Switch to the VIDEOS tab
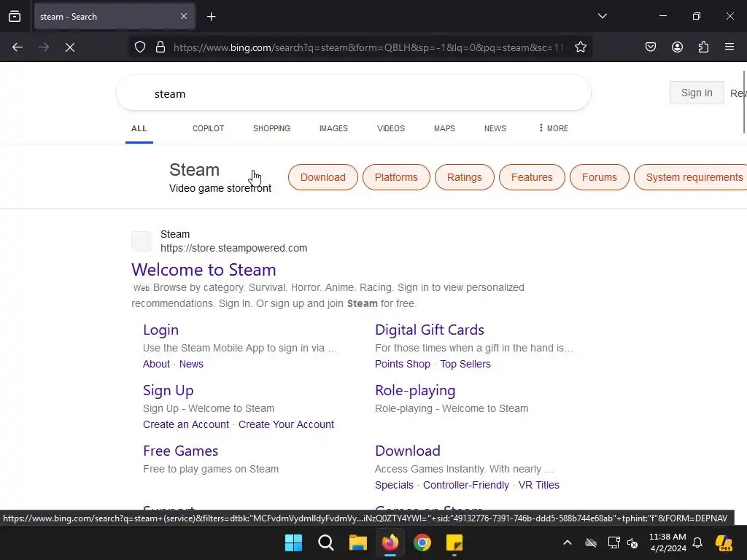The width and height of the screenshot is (747, 560). (391, 128)
